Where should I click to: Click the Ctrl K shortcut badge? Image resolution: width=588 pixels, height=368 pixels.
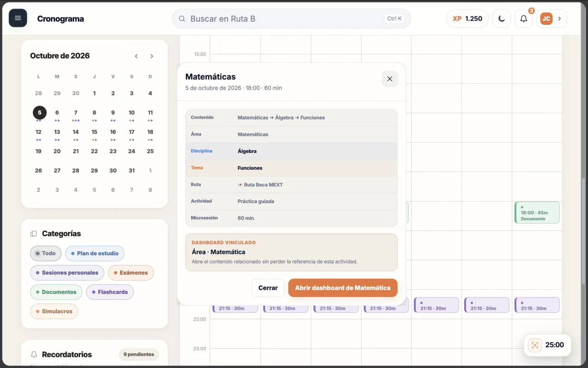tap(394, 19)
